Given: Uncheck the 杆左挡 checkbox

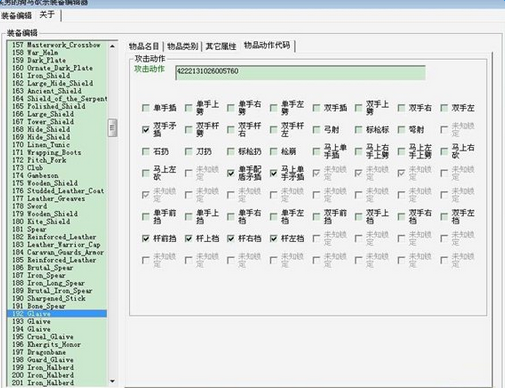Looking at the screenshot, I should (x=273, y=239).
